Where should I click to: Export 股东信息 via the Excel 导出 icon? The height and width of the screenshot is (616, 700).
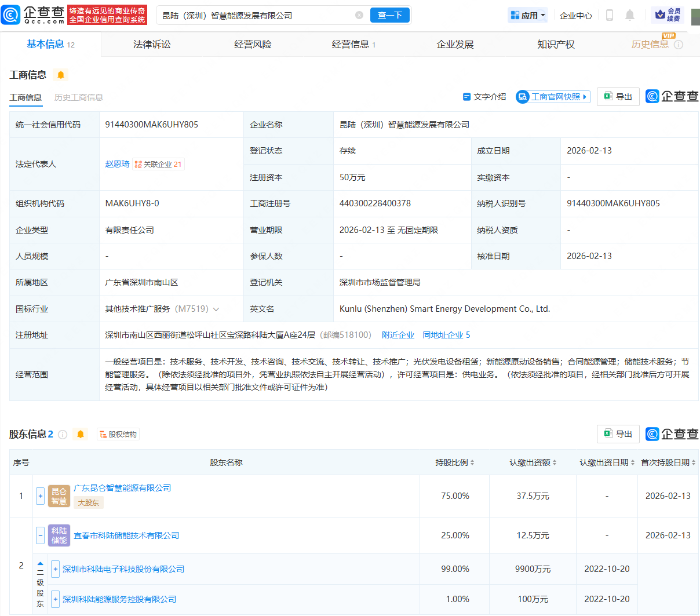pyautogui.click(x=618, y=434)
